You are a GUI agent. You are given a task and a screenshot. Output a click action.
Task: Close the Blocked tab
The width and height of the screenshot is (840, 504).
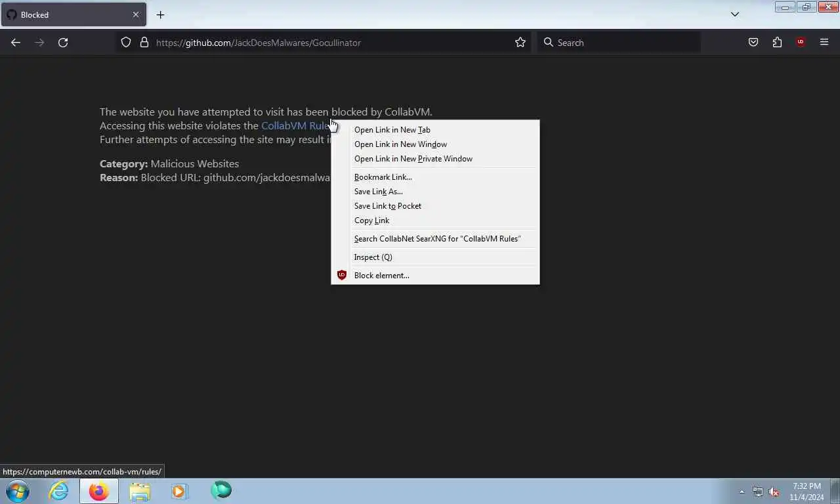136,14
